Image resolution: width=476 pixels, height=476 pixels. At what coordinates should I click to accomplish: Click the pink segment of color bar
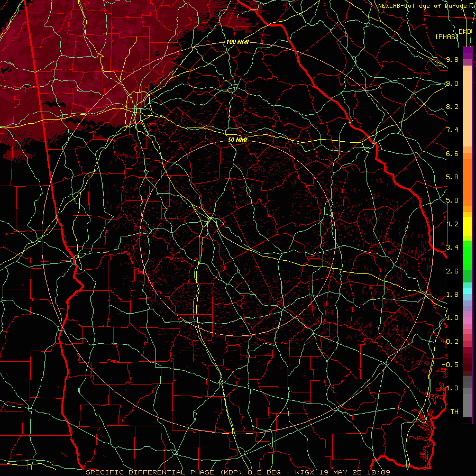[x=467, y=321]
